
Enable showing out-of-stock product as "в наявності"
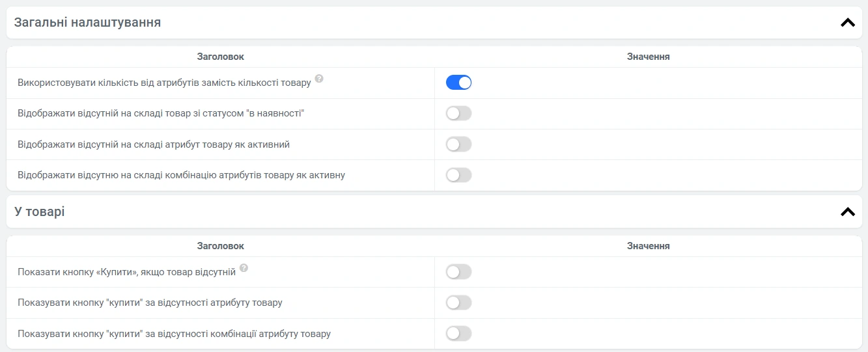[x=458, y=114]
